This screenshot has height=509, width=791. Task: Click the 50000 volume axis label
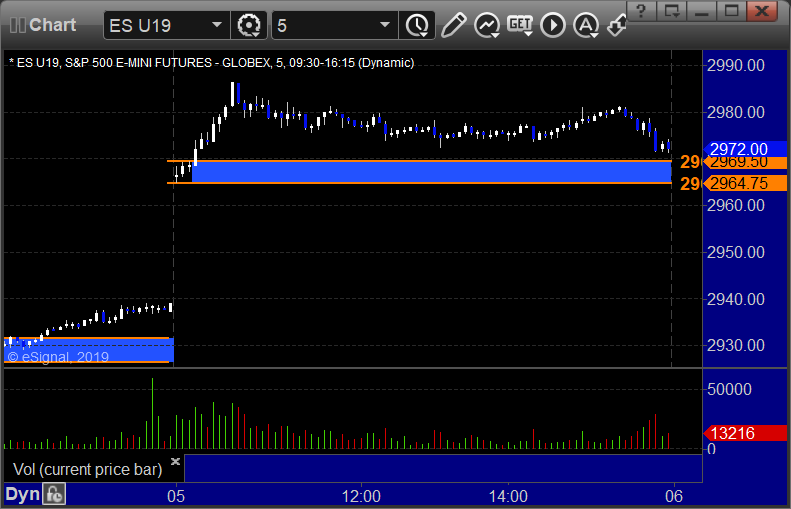(x=729, y=389)
